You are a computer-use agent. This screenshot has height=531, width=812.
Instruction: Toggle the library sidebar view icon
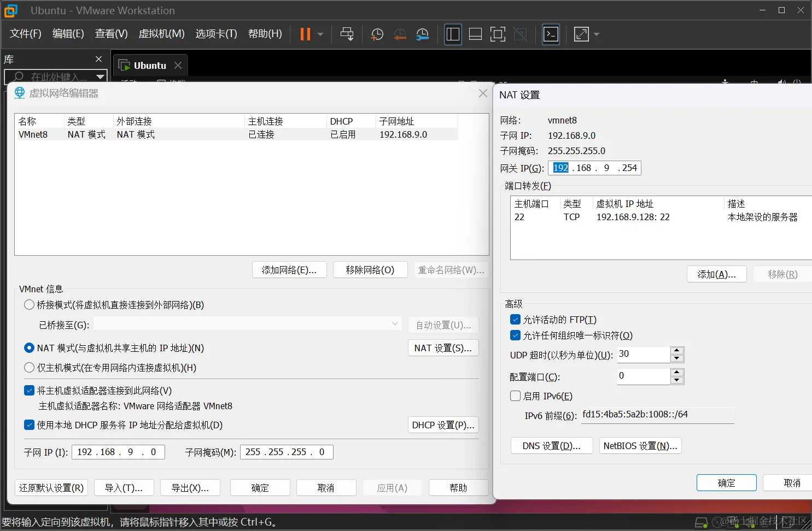click(x=453, y=34)
